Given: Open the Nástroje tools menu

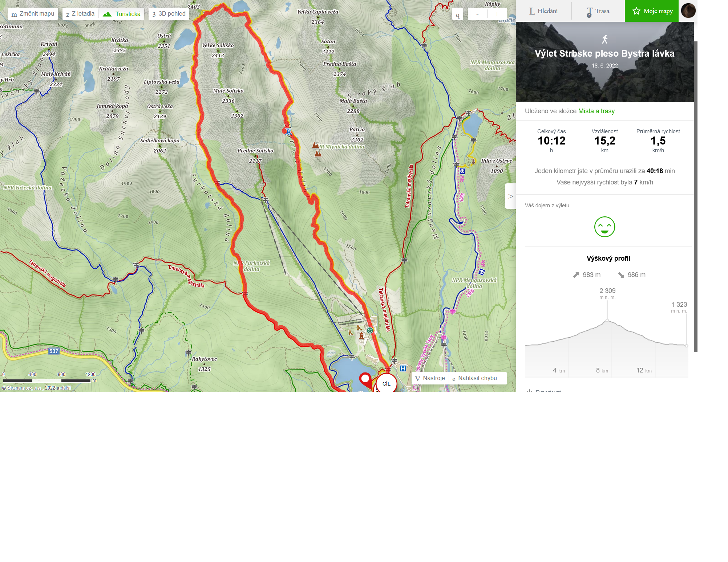Looking at the screenshot, I should [430, 378].
